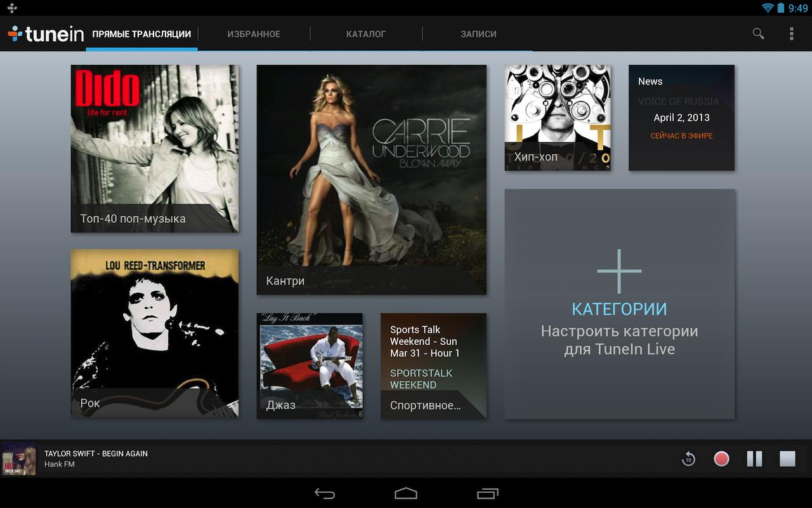812x508 pixels.
Task: Open the recent apps button
Action: tap(487, 493)
